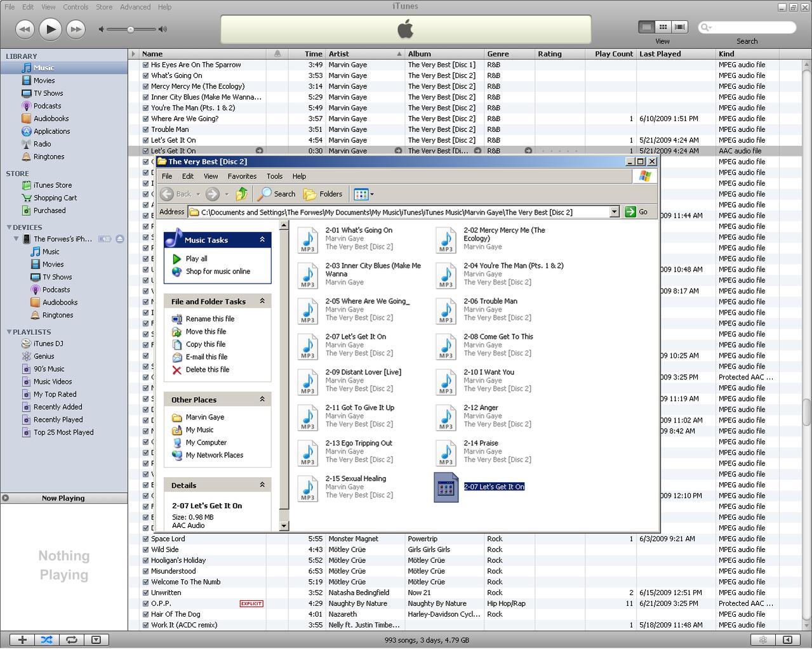Select Radio in the iTunes Library
Viewport: 812px width, 649px height.
43,144
